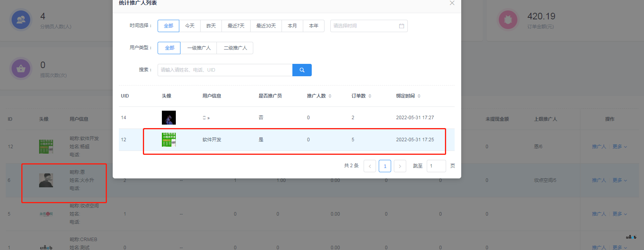Click the 跳至 page number field
Viewport: 644px width, 250px height.
[436, 166]
